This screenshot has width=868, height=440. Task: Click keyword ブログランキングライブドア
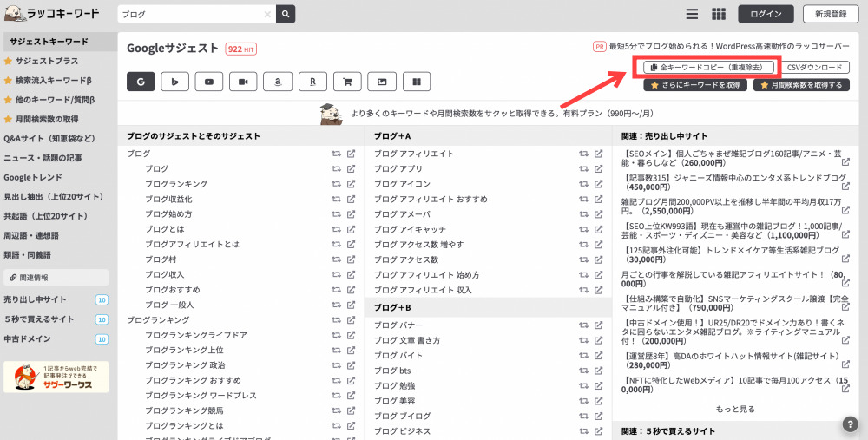point(196,335)
